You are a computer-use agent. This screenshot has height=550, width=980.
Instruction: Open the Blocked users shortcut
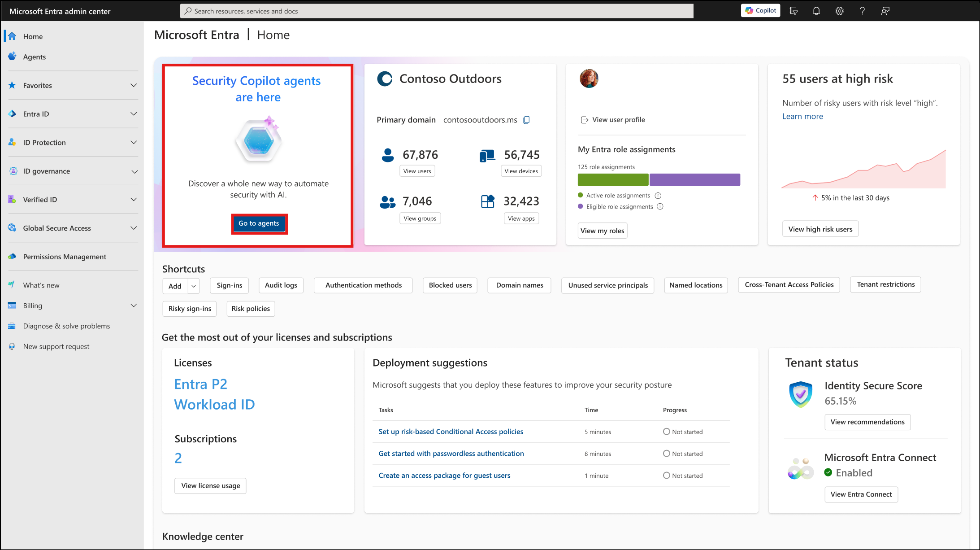(x=450, y=285)
